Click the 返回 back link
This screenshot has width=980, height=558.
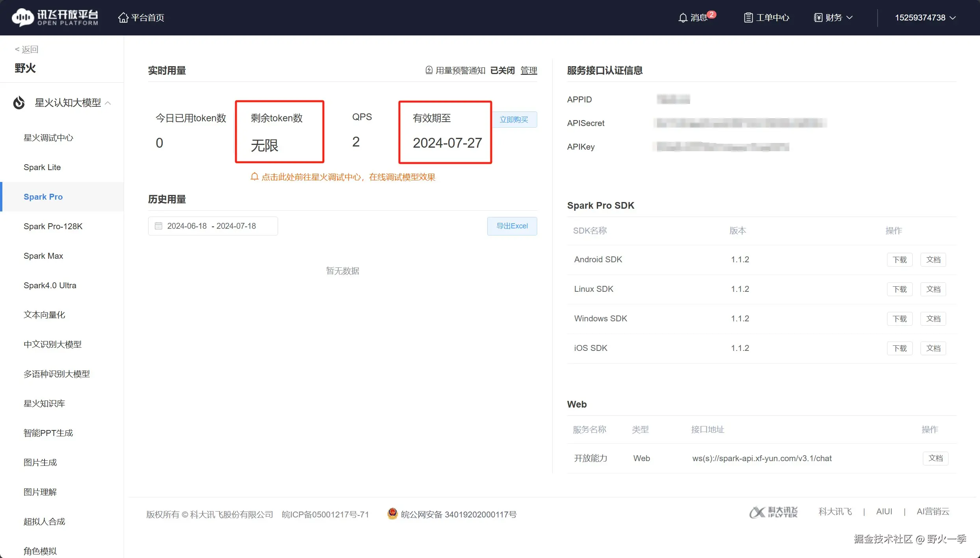(26, 49)
